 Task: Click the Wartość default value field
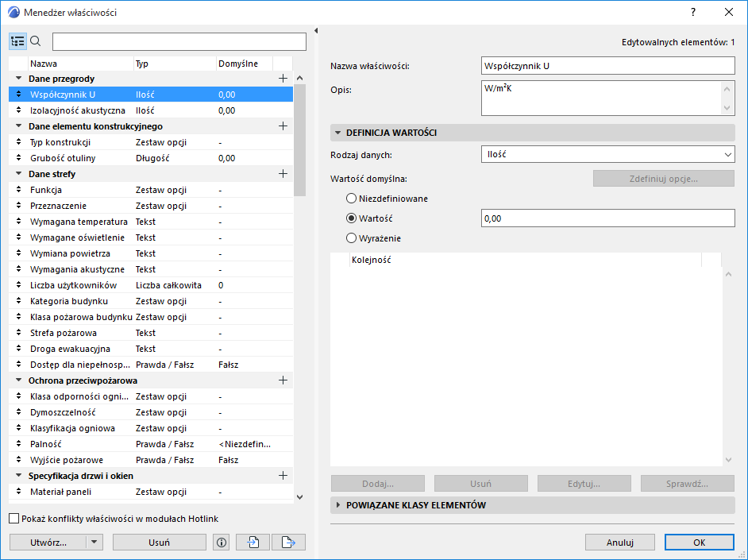(x=607, y=218)
